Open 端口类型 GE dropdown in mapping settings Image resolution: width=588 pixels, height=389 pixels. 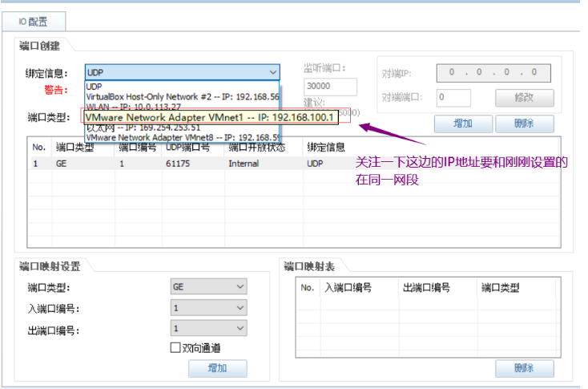(x=209, y=287)
